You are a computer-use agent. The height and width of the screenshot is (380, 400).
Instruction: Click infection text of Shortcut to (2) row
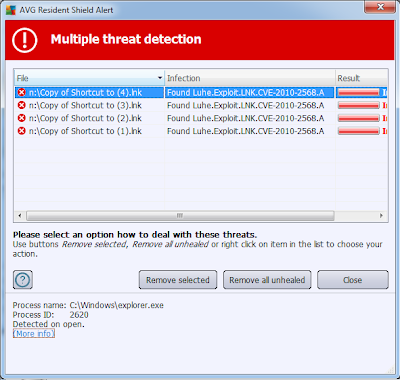246,118
